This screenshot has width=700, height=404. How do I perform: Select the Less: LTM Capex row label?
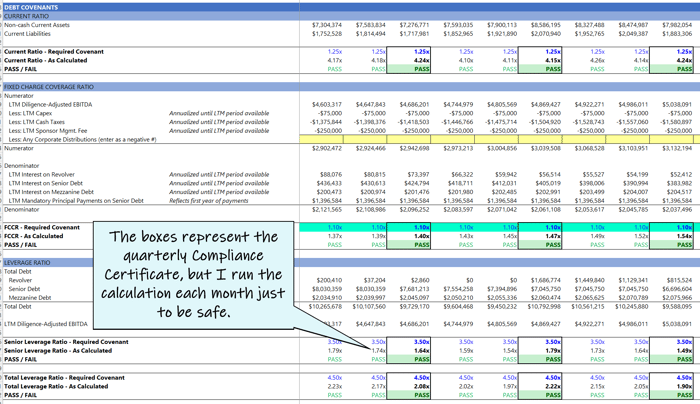pos(40,112)
